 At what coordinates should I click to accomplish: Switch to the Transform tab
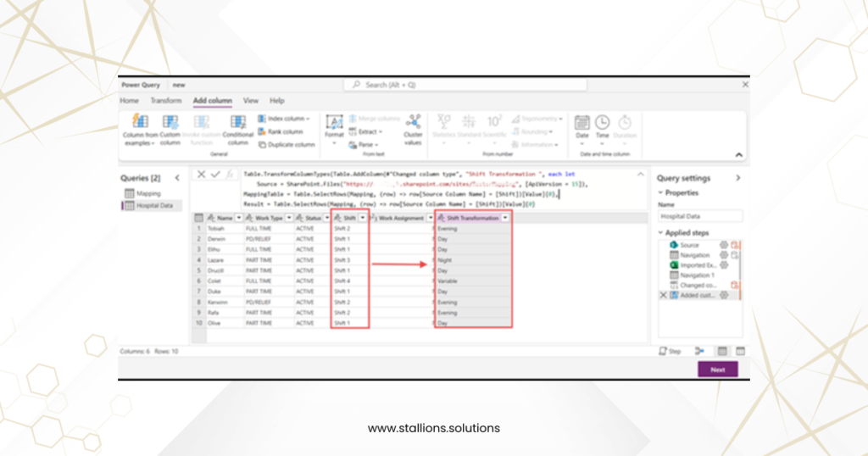point(166,101)
